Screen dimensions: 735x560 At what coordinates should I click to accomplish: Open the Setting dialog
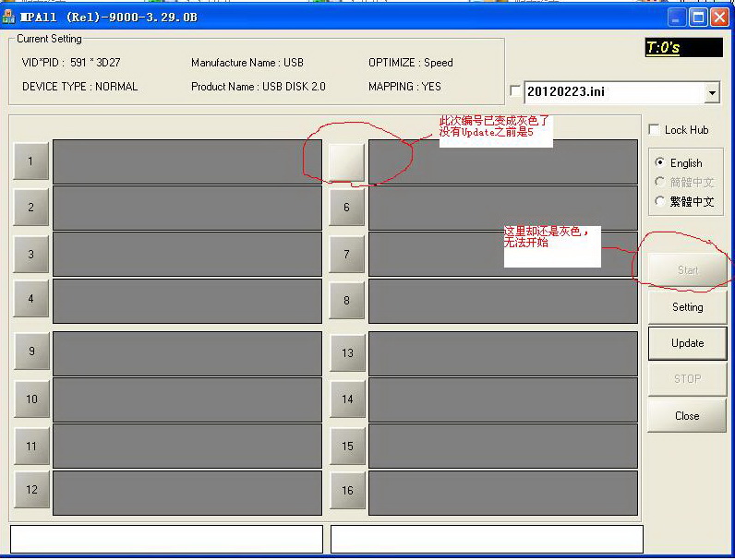[687, 307]
